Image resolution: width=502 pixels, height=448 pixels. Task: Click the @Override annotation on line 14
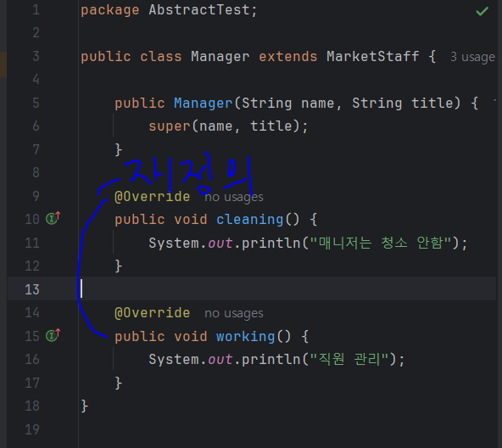click(x=153, y=313)
